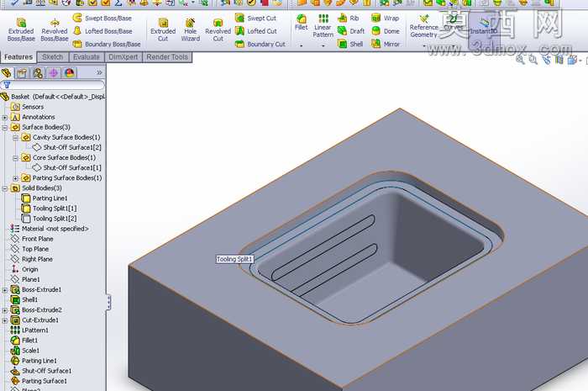Click Revolved Cut tool
This screenshot has height=391, width=588.
click(x=218, y=30)
